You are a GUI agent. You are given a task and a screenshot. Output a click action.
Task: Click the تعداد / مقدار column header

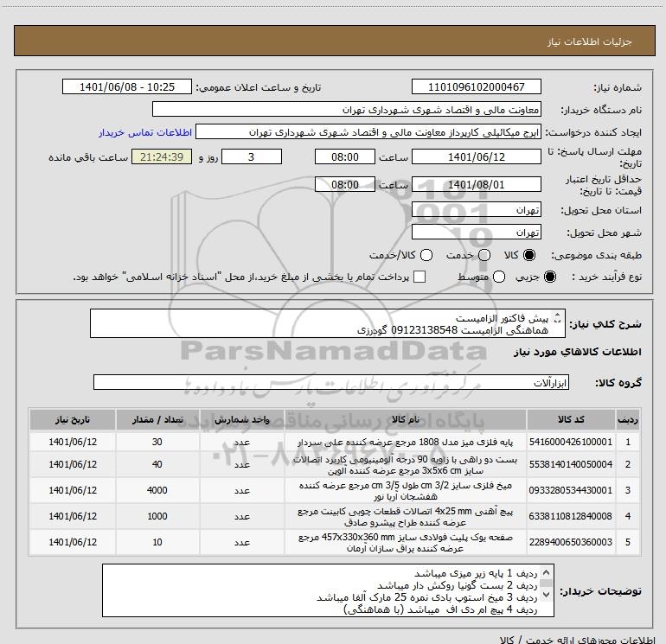pos(157,419)
